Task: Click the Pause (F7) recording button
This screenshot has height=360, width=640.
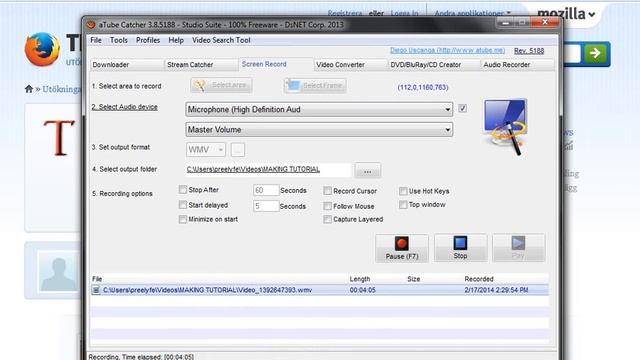Action: (402, 248)
